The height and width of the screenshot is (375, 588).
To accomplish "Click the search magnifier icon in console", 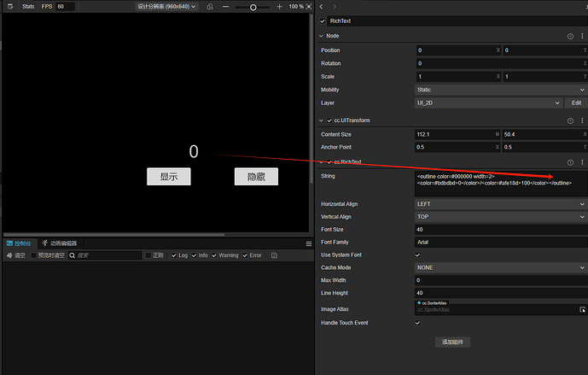I will [73, 255].
